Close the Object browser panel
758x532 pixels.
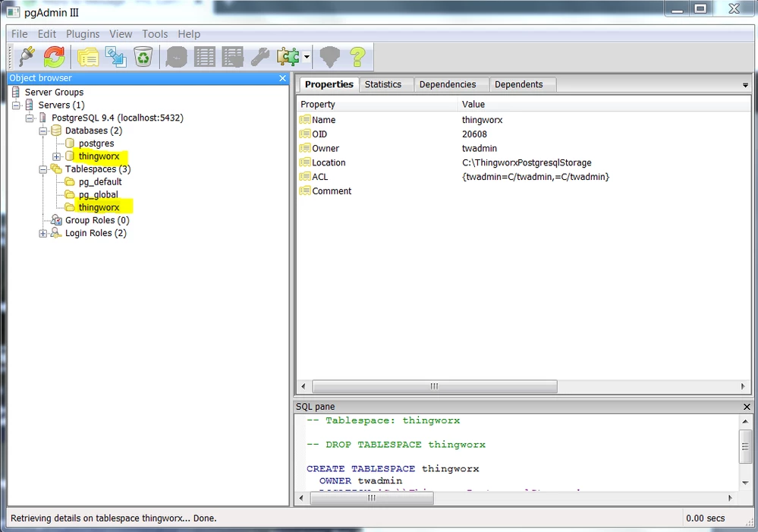click(283, 78)
